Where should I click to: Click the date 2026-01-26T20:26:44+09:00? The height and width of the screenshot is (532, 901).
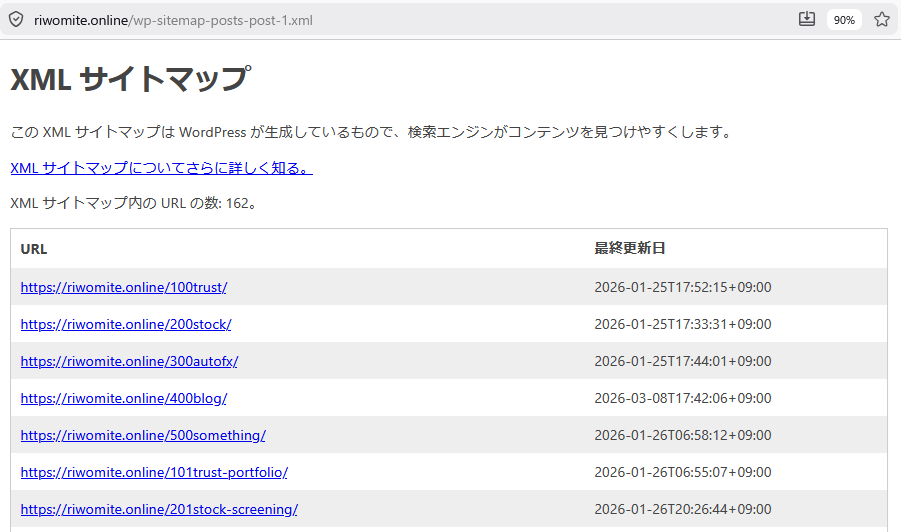click(683, 510)
